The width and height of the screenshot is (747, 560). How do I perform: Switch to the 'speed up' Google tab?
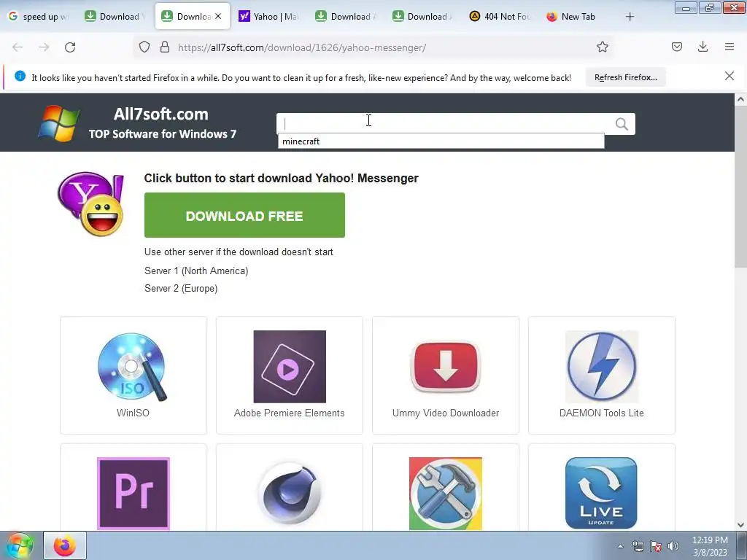[39, 17]
